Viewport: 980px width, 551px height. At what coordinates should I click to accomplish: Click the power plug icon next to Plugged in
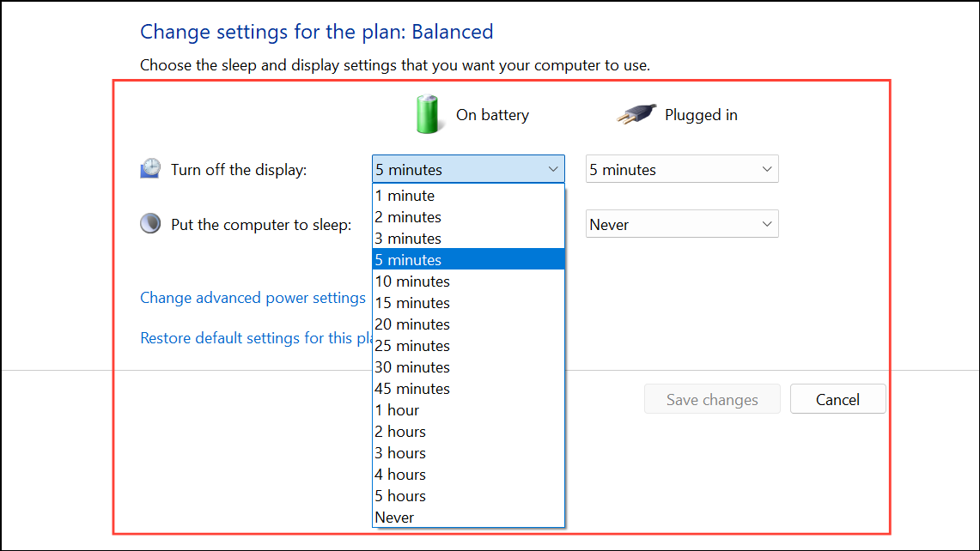(636, 113)
